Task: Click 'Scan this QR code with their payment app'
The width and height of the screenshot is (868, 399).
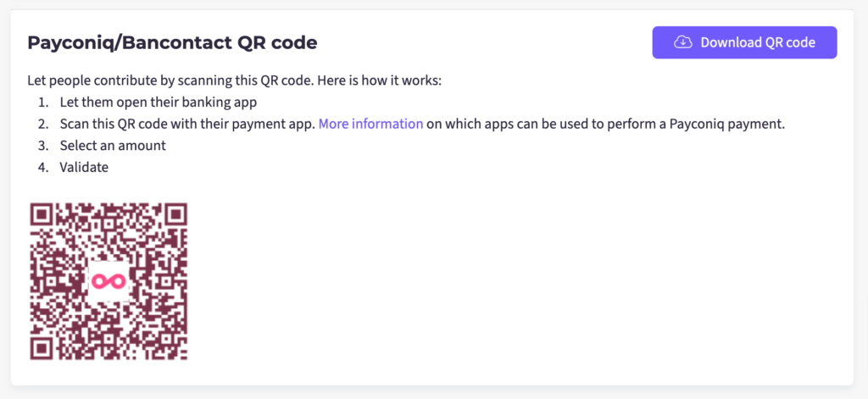Action: pos(187,124)
